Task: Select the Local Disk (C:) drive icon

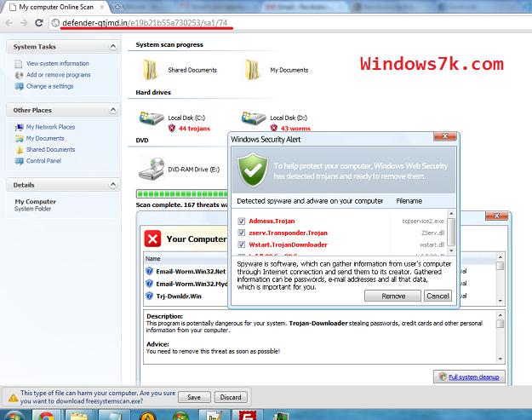Action: point(152,118)
